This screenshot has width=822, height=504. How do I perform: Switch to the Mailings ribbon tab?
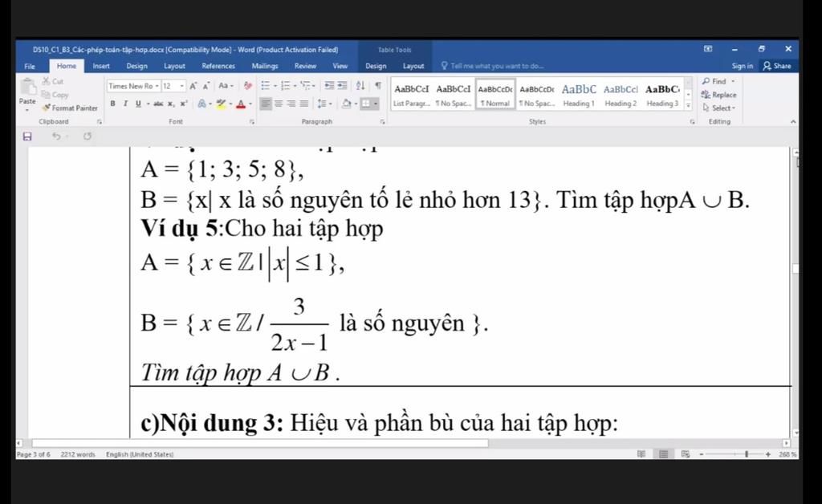[x=265, y=66]
